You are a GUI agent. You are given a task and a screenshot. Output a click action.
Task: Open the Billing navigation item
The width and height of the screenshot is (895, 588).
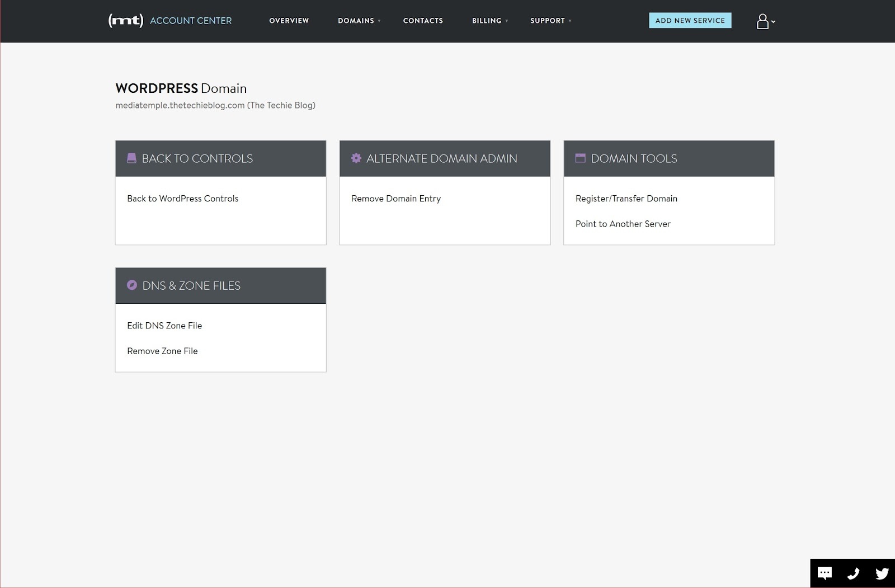(x=487, y=21)
